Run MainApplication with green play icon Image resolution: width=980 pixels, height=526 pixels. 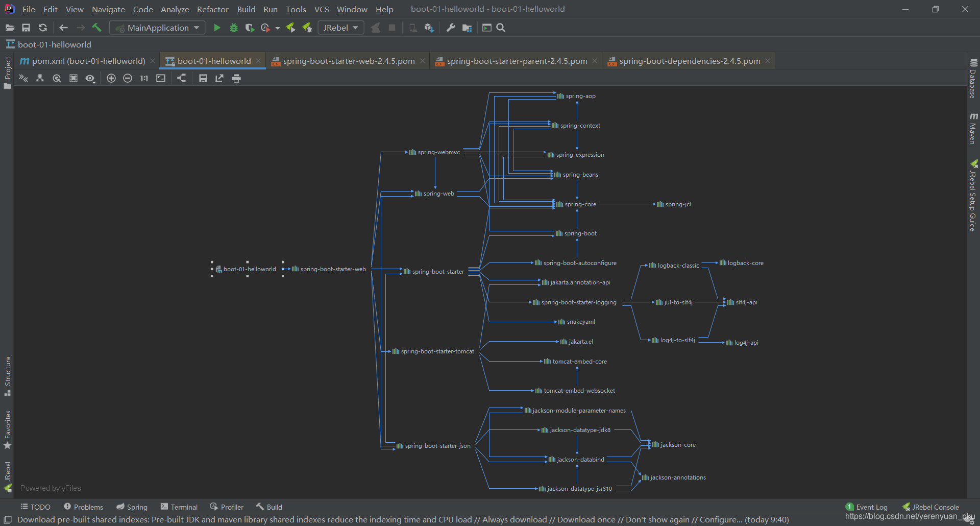217,28
